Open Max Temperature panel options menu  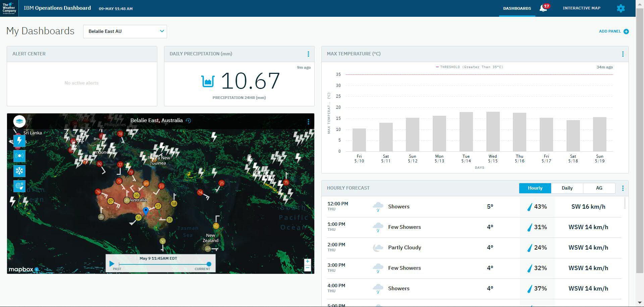point(623,54)
